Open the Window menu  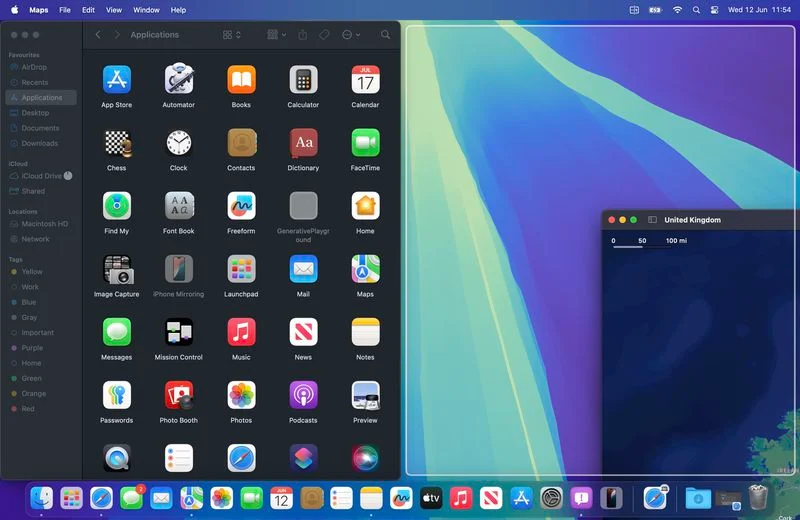(146, 10)
